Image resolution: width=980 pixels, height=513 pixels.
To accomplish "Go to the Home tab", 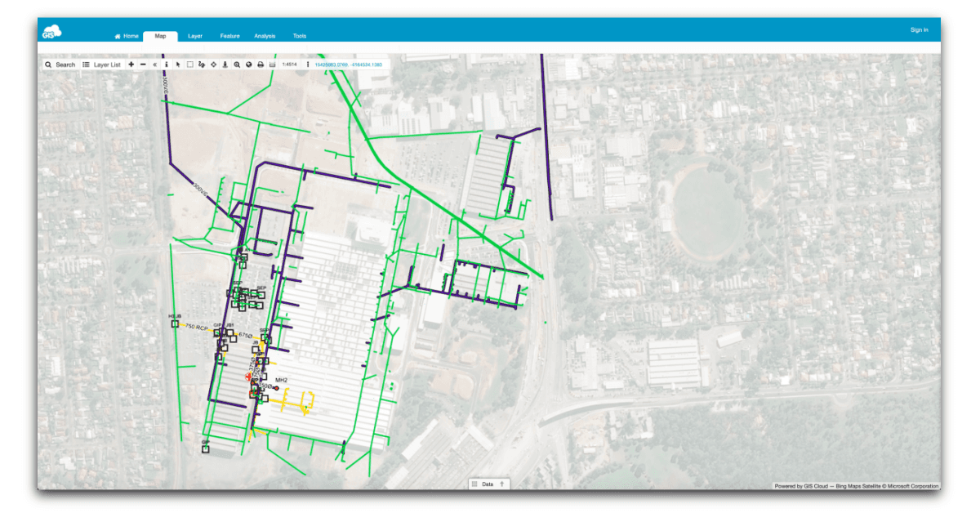I will pos(127,36).
